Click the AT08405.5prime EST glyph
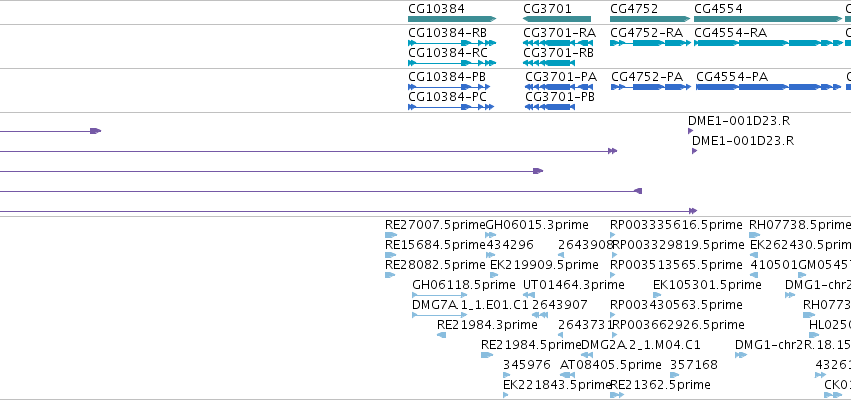This screenshot has width=851, height=400. point(567,375)
